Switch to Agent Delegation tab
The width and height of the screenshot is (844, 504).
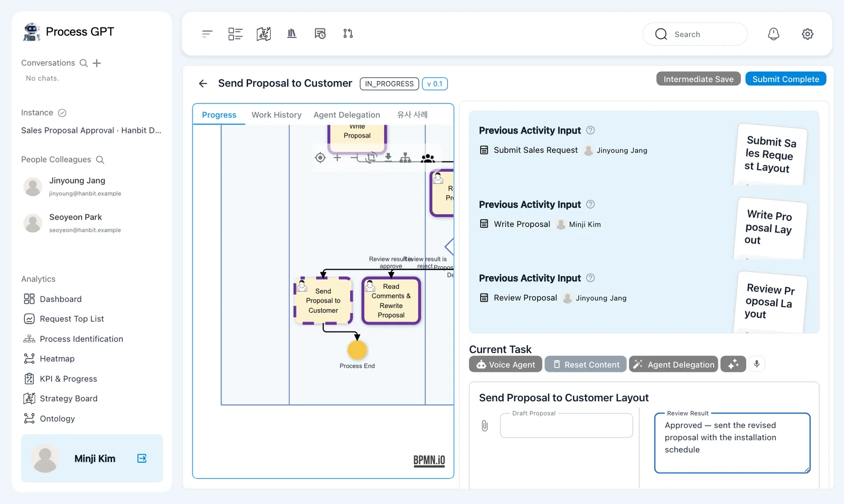(x=347, y=115)
